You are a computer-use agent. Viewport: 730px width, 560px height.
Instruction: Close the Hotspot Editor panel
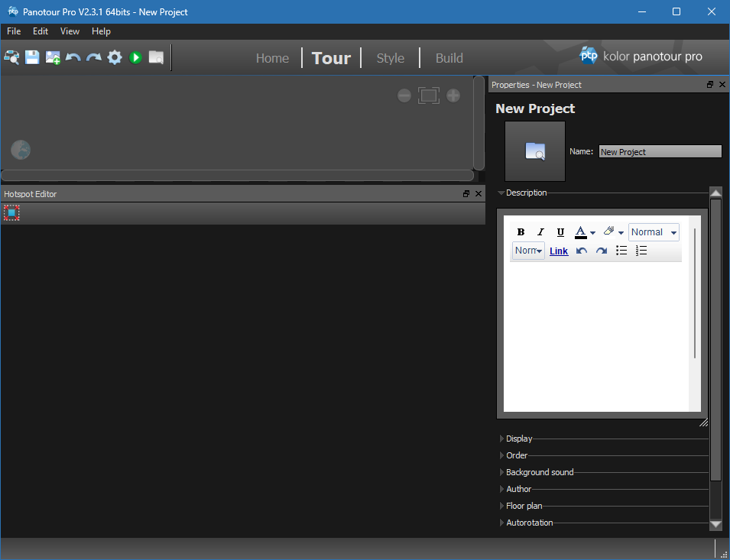coord(479,194)
